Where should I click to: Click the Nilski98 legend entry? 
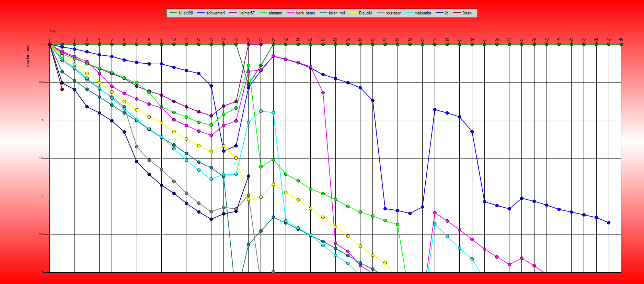tap(181, 13)
